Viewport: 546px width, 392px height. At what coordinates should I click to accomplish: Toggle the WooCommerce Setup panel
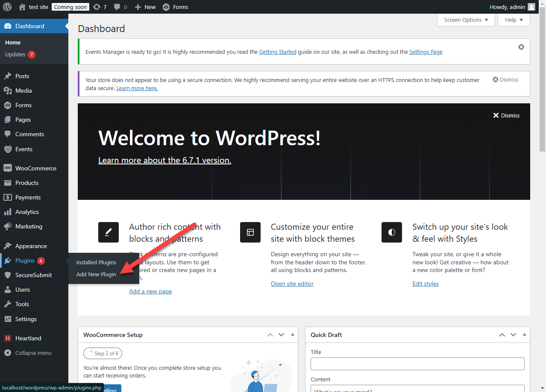pos(292,335)
